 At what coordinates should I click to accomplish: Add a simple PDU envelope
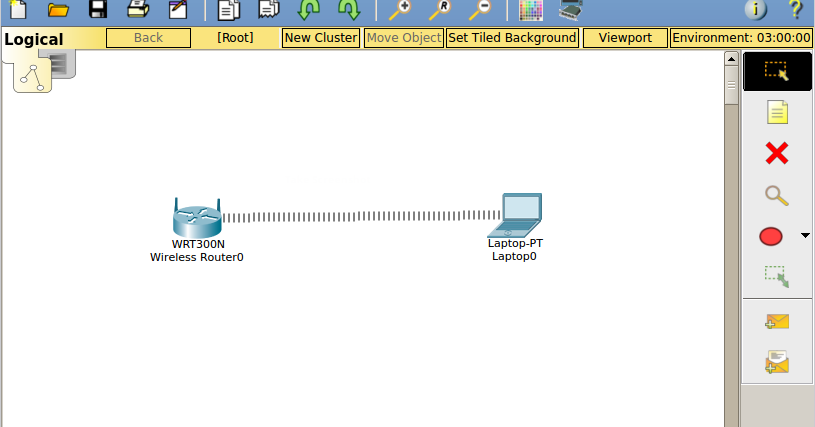pos(777,322)
